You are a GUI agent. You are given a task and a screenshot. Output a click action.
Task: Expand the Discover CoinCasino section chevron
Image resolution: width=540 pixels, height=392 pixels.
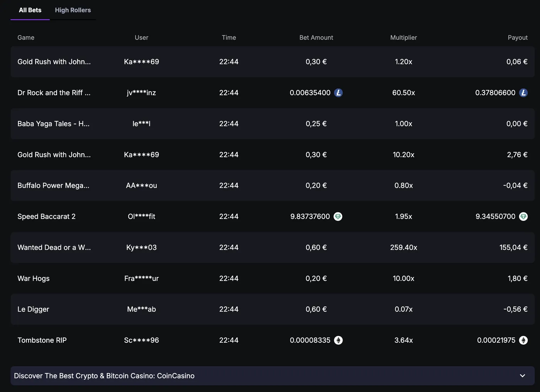coord(523,376)
